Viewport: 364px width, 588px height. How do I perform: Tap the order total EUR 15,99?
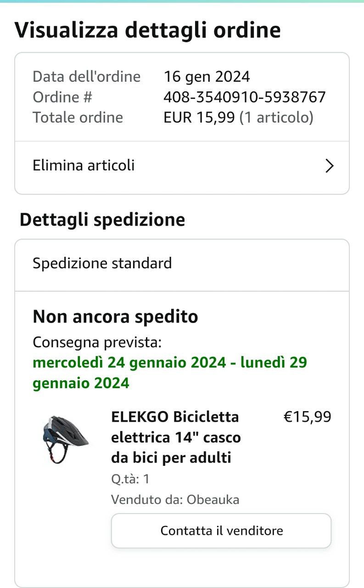(200, 118)
